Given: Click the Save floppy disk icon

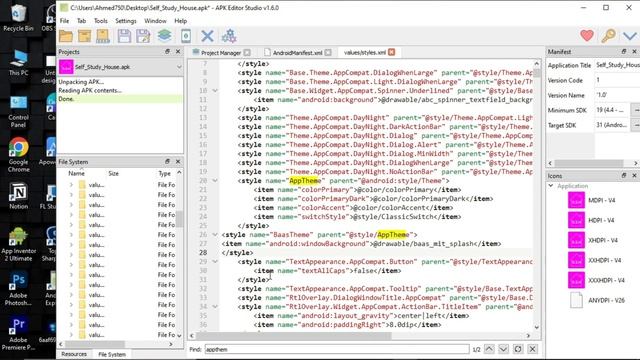Looking at the screenshot, I should (x=124, y=36).
